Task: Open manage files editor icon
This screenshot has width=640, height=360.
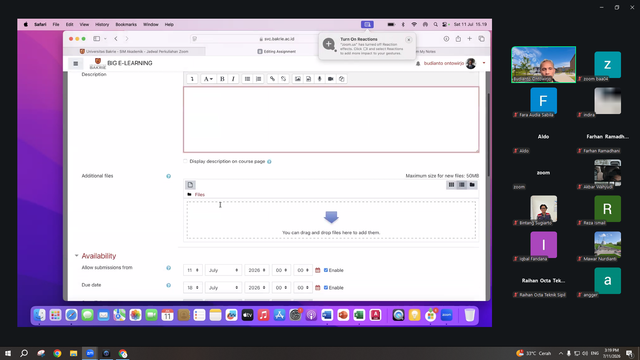Action: point(342,79)
